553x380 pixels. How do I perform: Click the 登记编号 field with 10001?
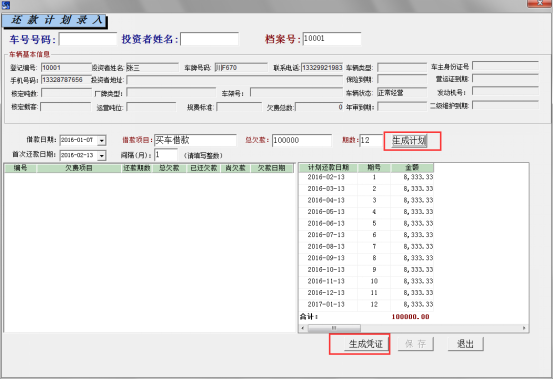coord(66,67)
